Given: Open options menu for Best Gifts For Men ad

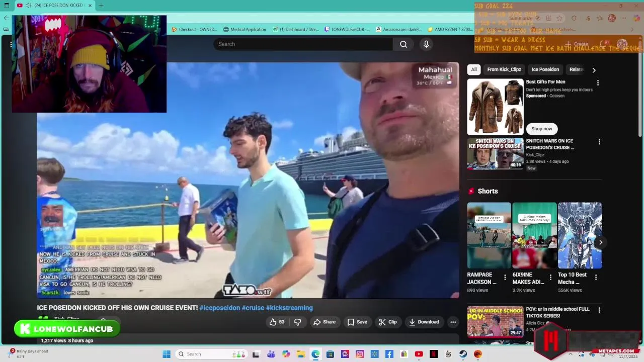Looking at the screenshot, I should pos(598,82).
